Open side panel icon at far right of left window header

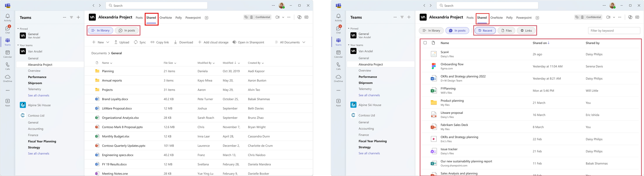pos(306,17)
